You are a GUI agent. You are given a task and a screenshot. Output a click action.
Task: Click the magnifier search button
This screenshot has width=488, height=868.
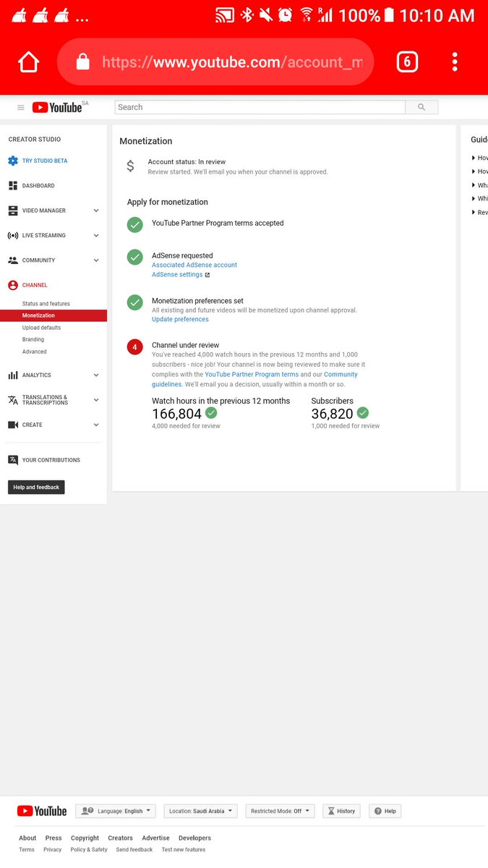point(421,107)
